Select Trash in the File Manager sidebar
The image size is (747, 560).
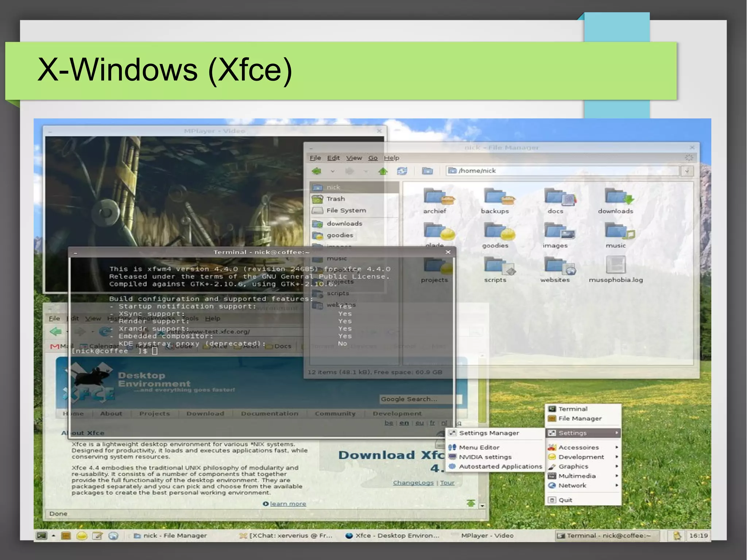point(354,199)
